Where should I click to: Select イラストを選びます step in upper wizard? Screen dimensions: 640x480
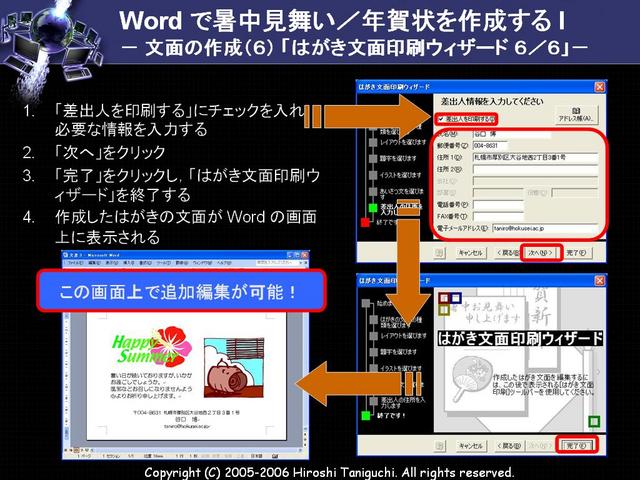coord(401,175)
